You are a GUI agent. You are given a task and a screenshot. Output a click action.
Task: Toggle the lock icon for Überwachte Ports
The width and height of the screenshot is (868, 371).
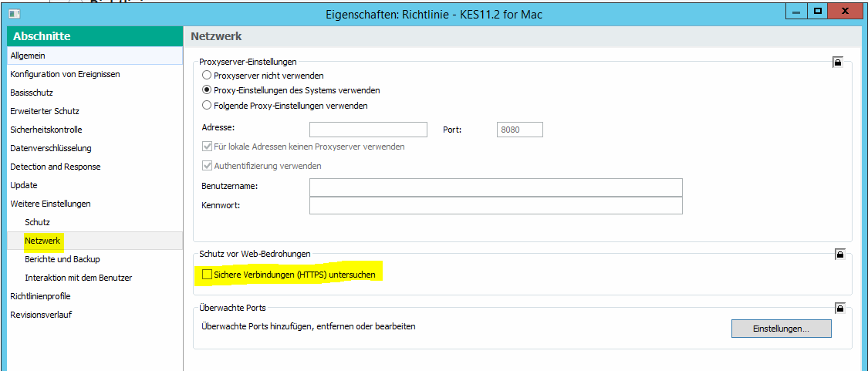[839, 307]
